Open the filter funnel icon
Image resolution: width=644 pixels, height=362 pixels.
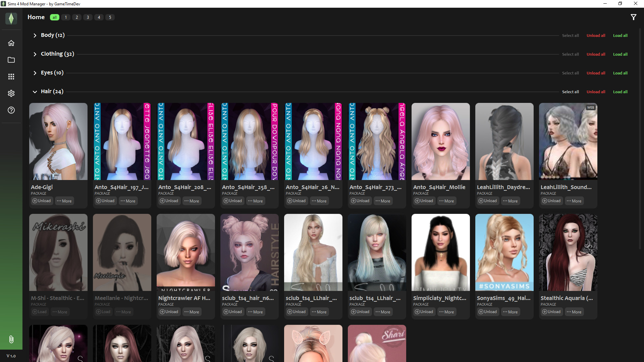point(633,17)
